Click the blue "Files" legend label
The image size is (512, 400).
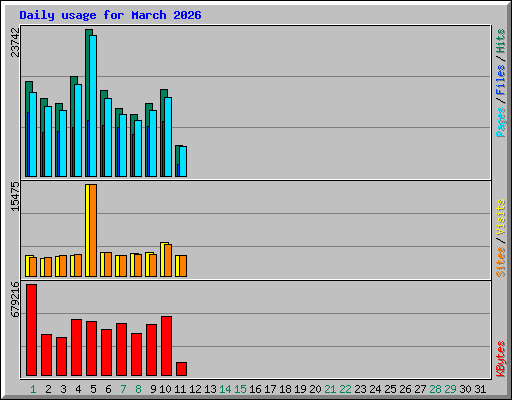(500, 80)
